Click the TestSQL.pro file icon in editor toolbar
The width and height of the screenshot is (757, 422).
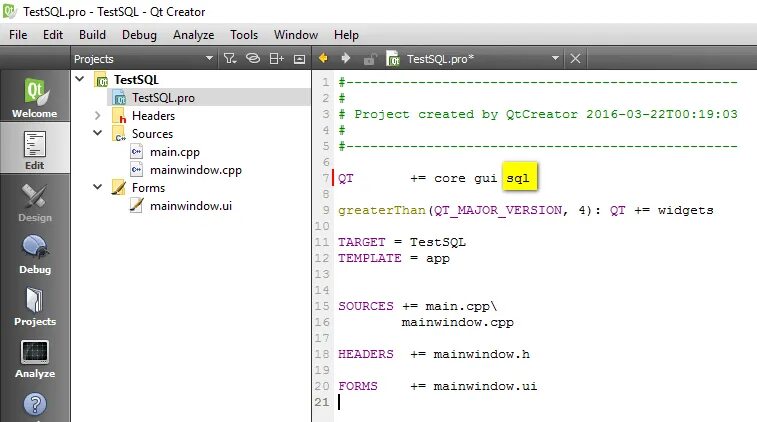393,59
